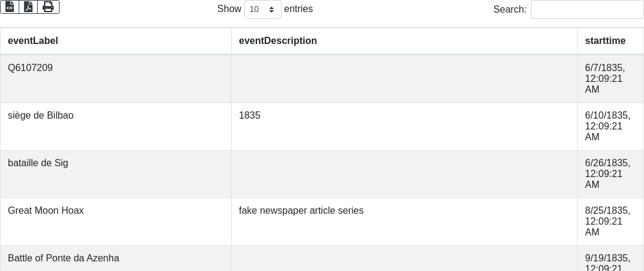Export the table as CSV
The height and width of the screenshot is (271, 644).
10,7
